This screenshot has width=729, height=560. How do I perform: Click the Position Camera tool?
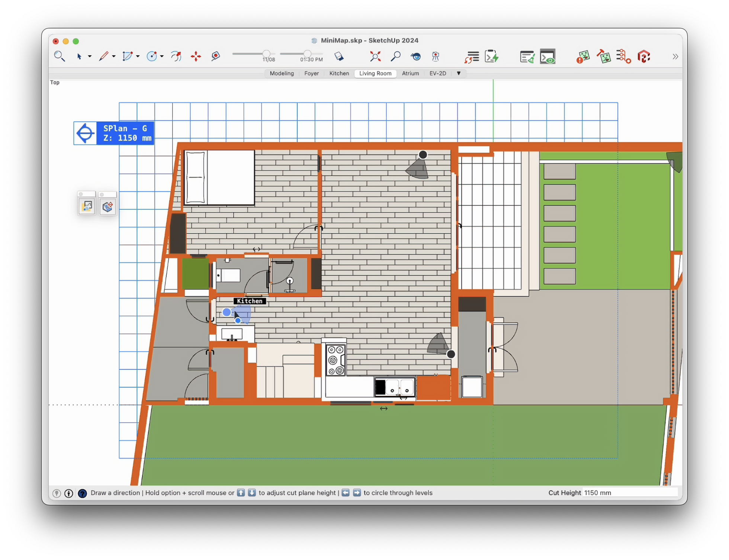click(436, 56)
